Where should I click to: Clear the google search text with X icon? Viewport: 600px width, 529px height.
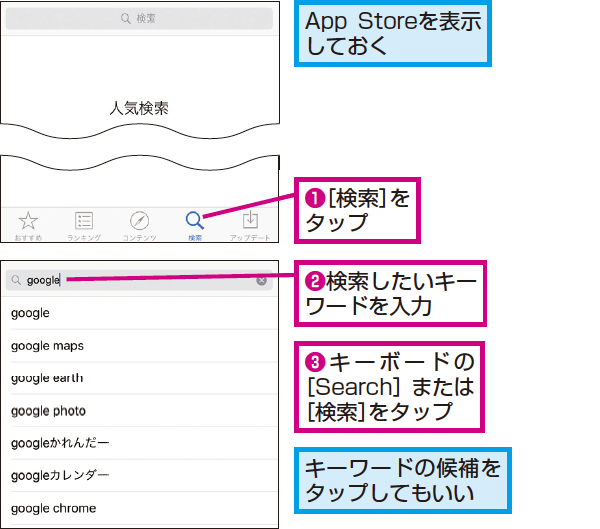[x=261, y=281]
